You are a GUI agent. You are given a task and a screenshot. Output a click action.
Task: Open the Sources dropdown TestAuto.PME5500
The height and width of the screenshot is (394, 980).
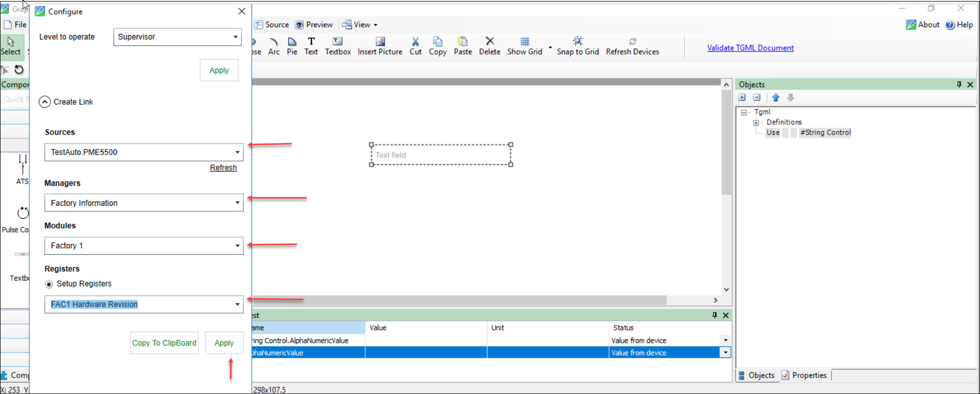click(x=237, y=152)
